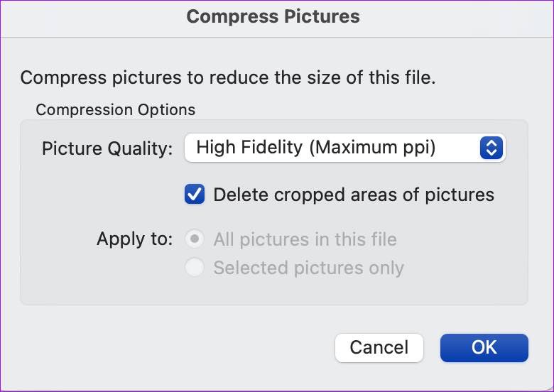Click the "Delete cropped areas of pictures" label
554x392 pixels.
[354, 195]
